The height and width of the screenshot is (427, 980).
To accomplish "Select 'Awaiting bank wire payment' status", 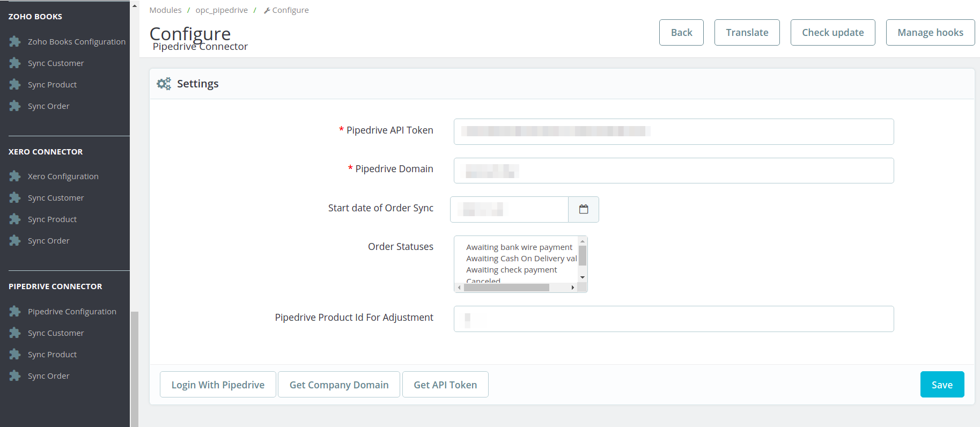I will (x=519, y=247).
